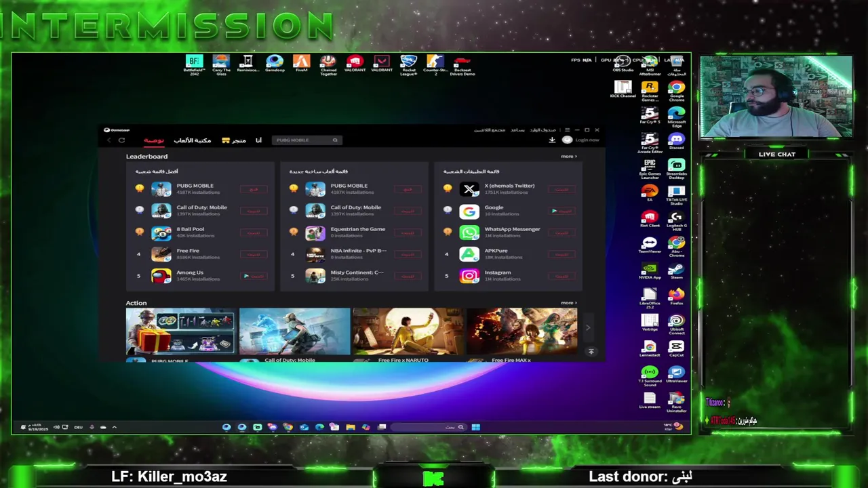Open Free Fire MAX banner
The image size is (868, 488).
pyautogui.click(x=521, y=331)
